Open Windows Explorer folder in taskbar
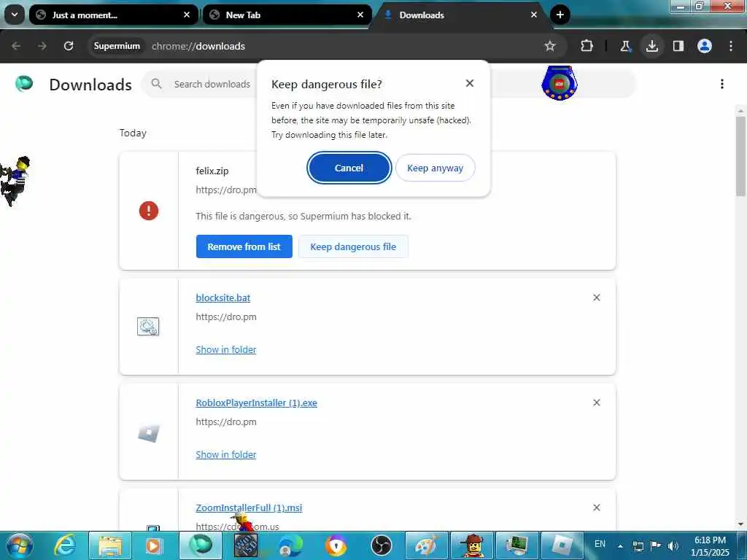747x560 pixels. (110, 545)
